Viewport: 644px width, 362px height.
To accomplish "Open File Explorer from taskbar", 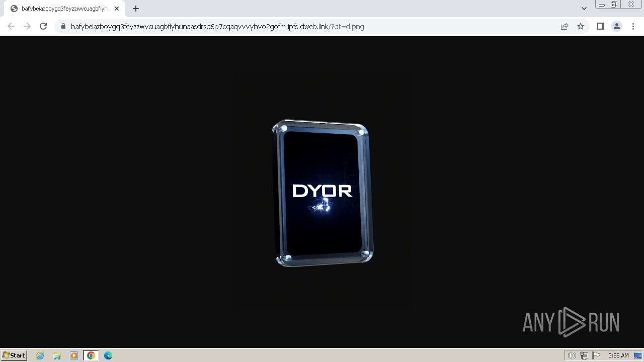I will point(57,355).
